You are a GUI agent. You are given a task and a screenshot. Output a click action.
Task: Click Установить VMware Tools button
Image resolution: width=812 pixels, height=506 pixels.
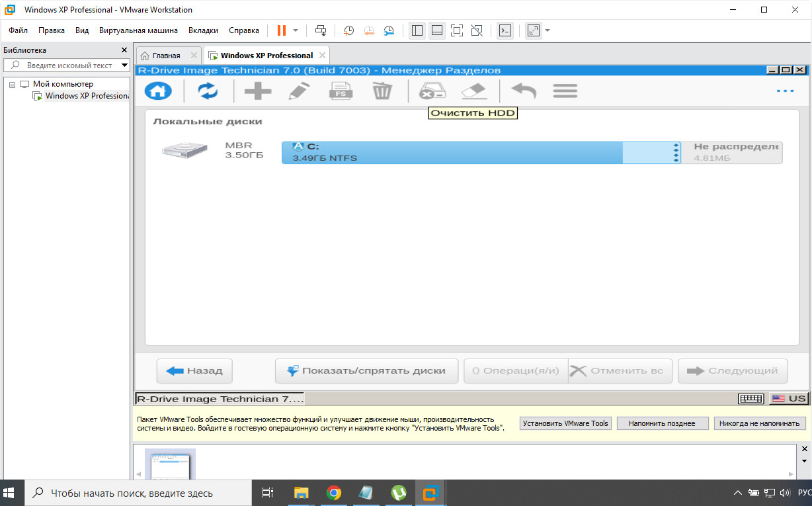coord(565,423)
